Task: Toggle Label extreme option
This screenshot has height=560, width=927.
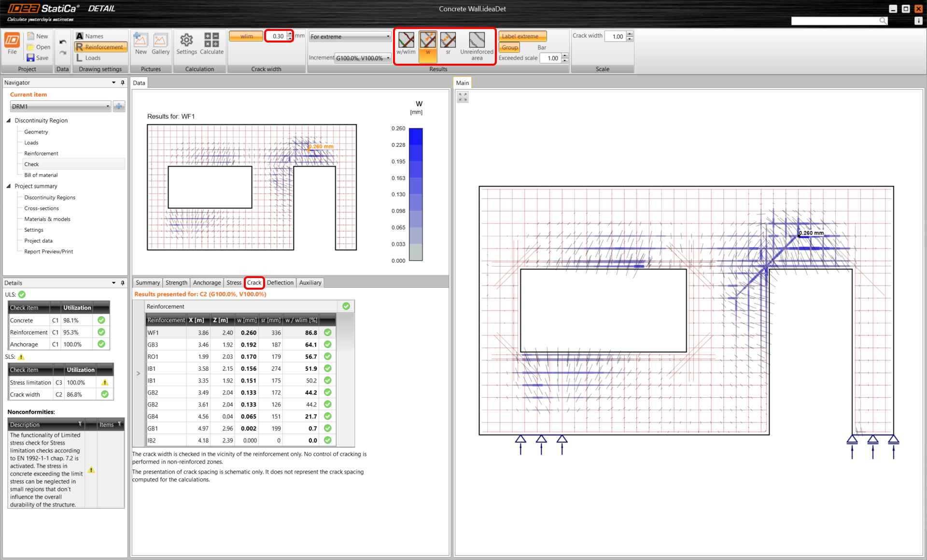Action: point(522,36)
